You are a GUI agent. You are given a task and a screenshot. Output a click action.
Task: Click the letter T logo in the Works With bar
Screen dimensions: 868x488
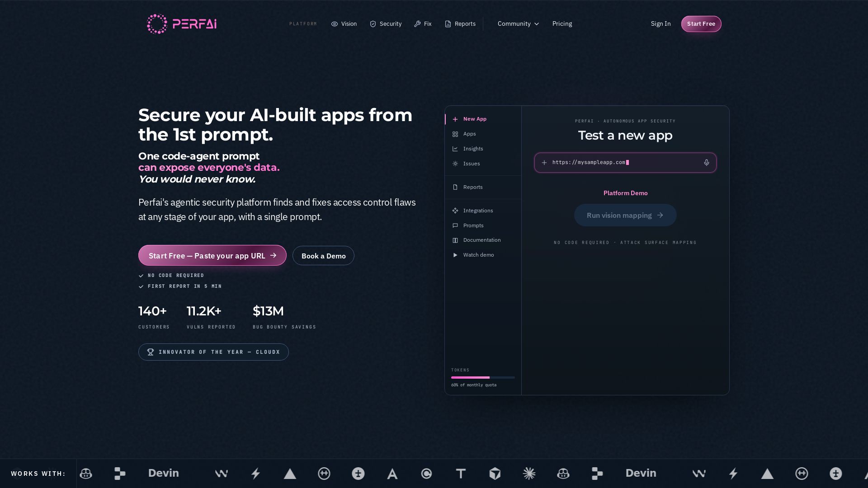coord(461,474)
